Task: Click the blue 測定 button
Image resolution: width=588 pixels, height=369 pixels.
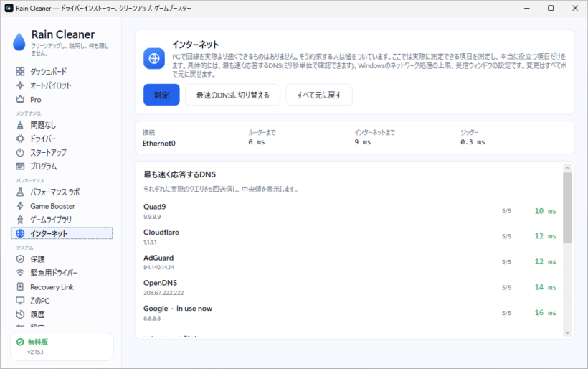Action: (161, 95)
